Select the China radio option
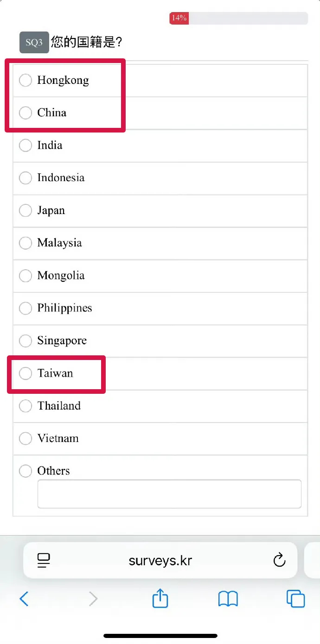The height and width of the screenshot is (644, 320). point(26,113)
